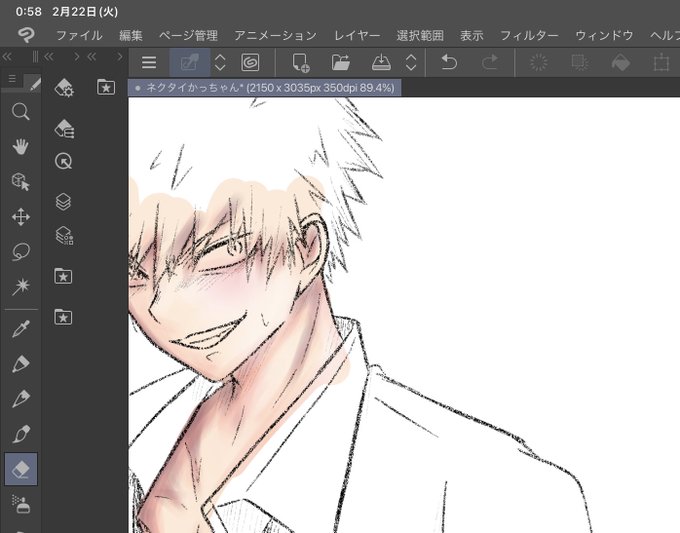Expand the right chevron beside the command bar
The height and width of the screenshot is (533, 680).
tap(120, 56)
